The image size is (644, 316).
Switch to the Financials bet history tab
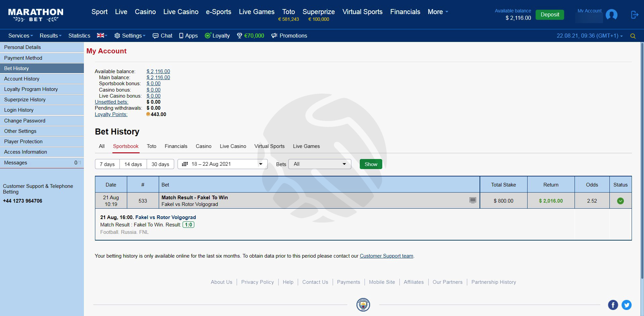tap(176, 146)
